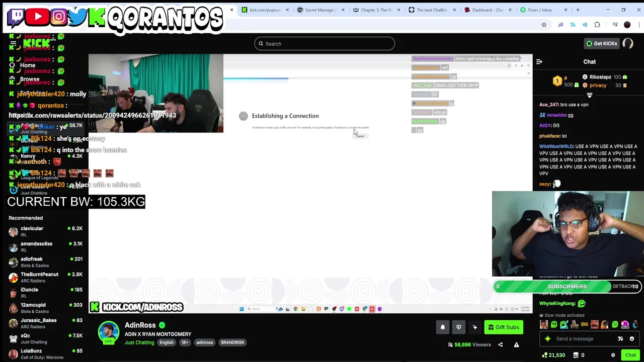Open the Chrome profile avatar
Screen dimensions: 644x362
click(x=627, y=25)
